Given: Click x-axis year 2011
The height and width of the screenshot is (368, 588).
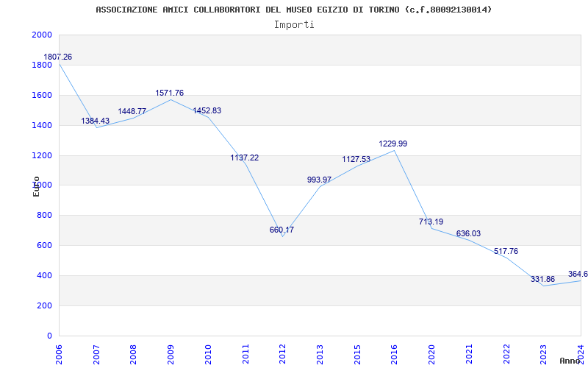Looking at the screenshot, I should [x=245, y=354].
